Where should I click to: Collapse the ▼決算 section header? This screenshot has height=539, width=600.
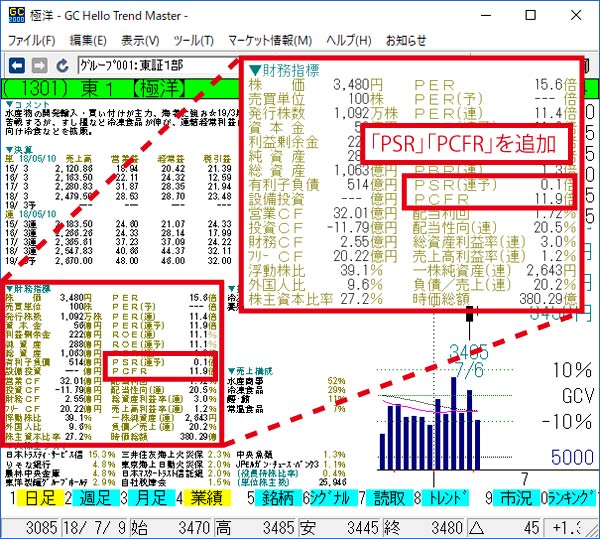[x=19, y=150]
